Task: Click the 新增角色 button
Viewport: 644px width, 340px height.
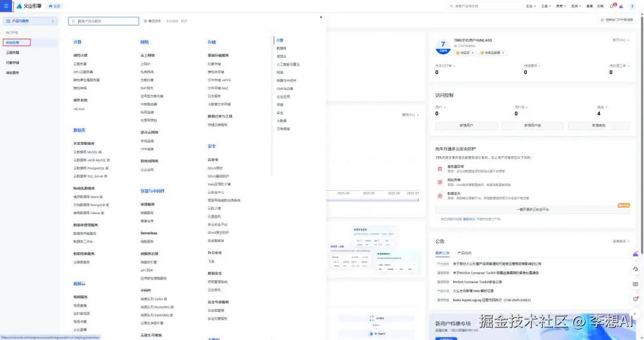Action: point(599,126)
